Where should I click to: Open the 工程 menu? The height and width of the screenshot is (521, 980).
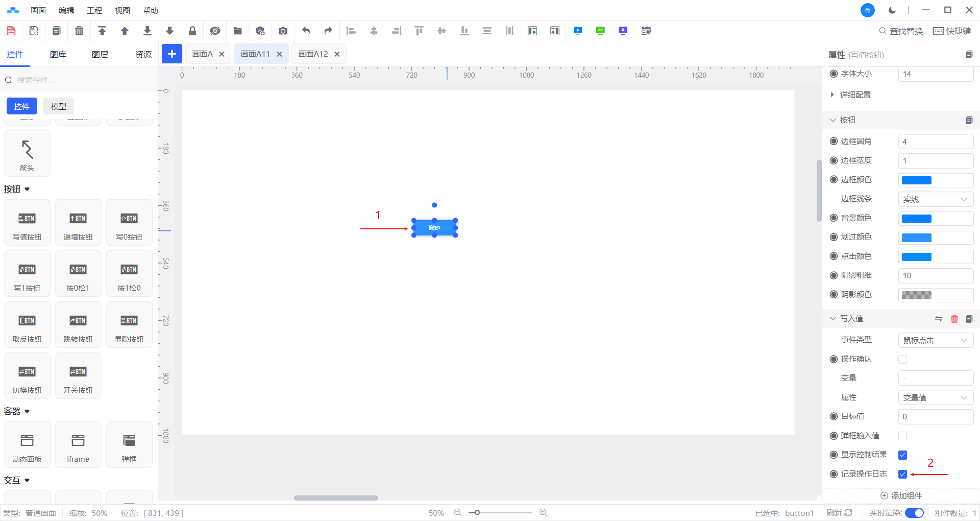coord(94,10)
